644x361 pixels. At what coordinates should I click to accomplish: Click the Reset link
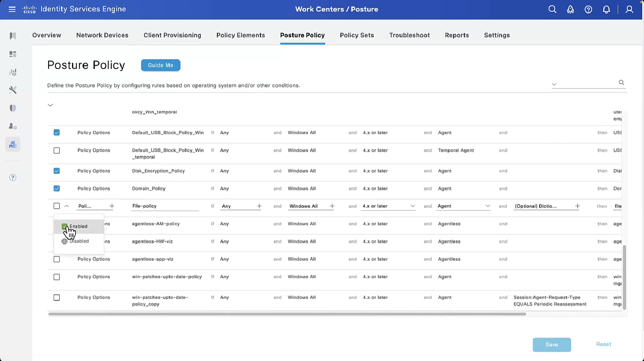pyautogui.click(x=603, y=344)
